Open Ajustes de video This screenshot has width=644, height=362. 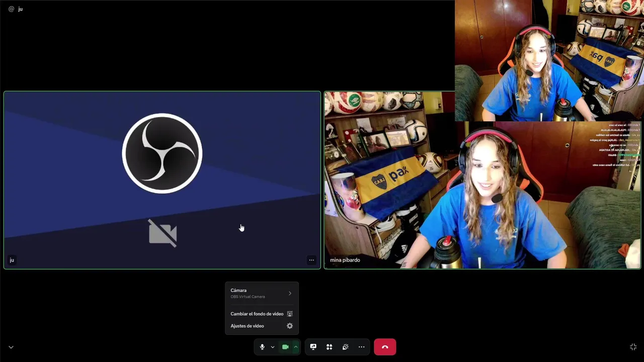262,326
